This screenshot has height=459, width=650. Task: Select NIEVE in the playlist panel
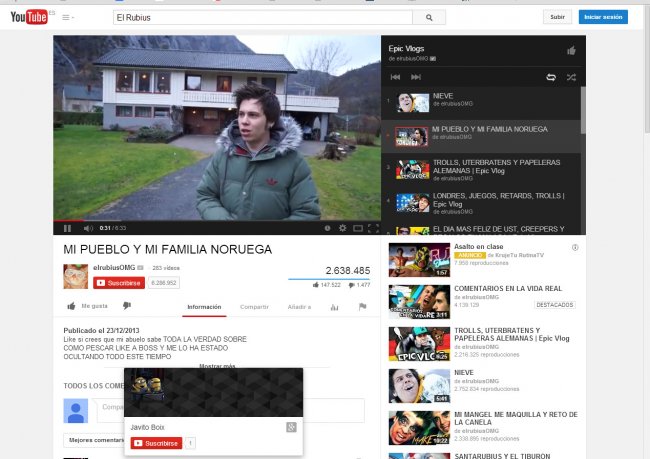pos(481,103)
